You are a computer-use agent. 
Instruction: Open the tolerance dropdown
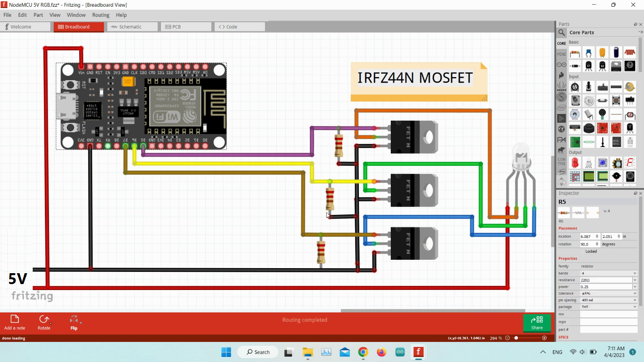608,293
